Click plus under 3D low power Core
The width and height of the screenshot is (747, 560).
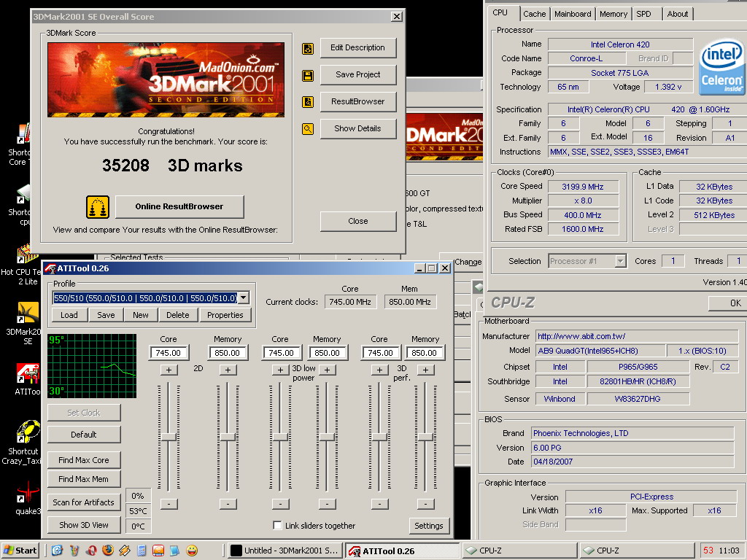tap(280, 370)
